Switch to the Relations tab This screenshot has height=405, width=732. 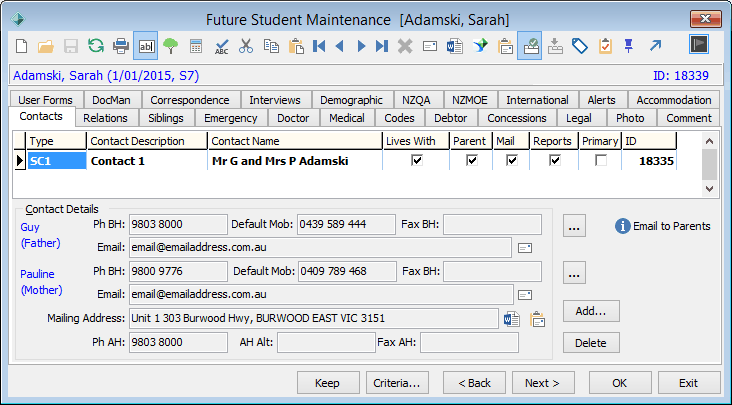(106, 118)
